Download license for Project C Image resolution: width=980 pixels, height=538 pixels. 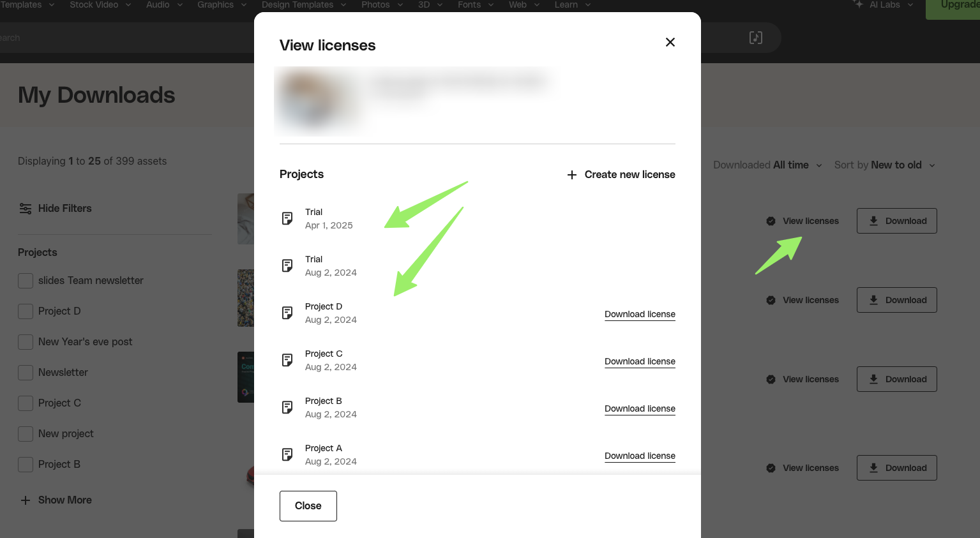(x=640, y=361)
